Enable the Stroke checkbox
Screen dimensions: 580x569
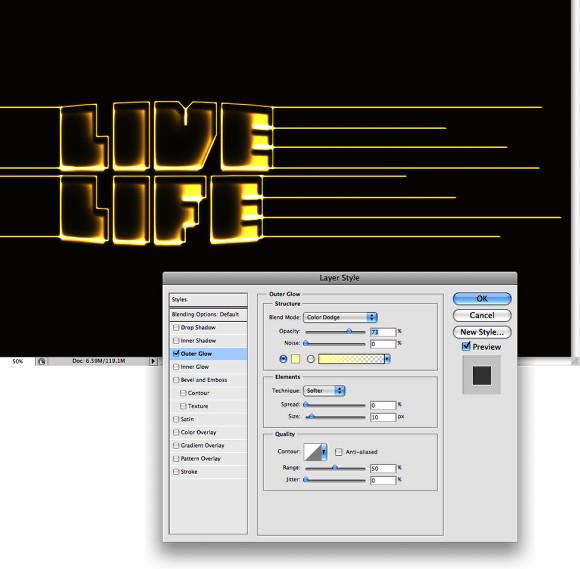[176, 472]
